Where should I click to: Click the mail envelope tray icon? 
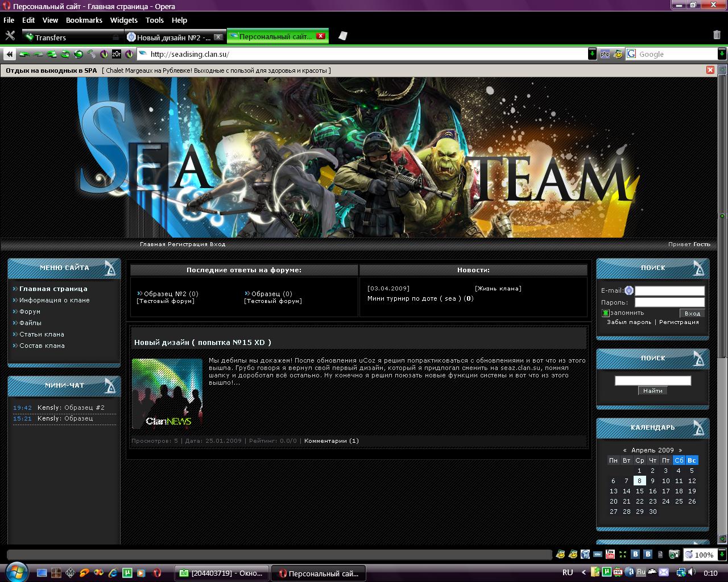(x=663, y=572)
